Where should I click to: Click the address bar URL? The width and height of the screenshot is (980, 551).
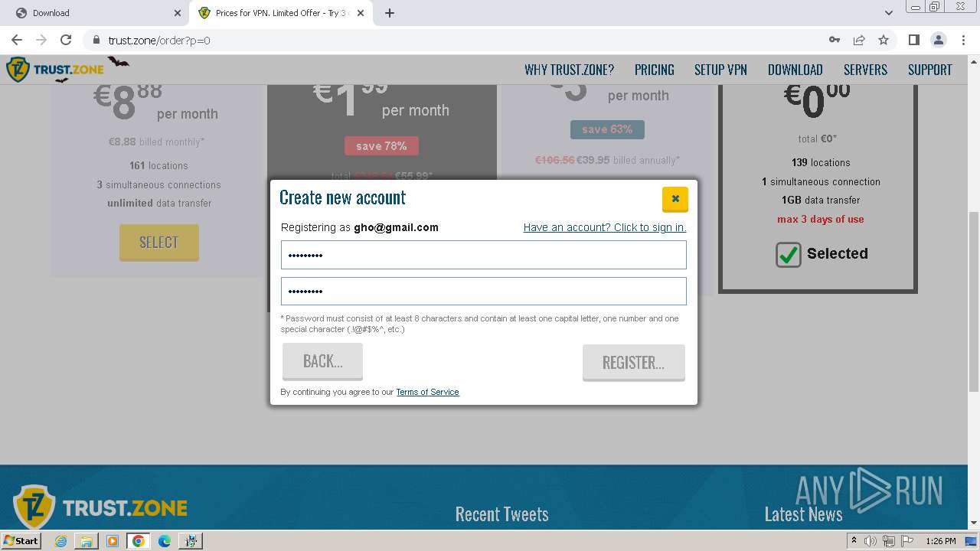click(x=159, y=40)
